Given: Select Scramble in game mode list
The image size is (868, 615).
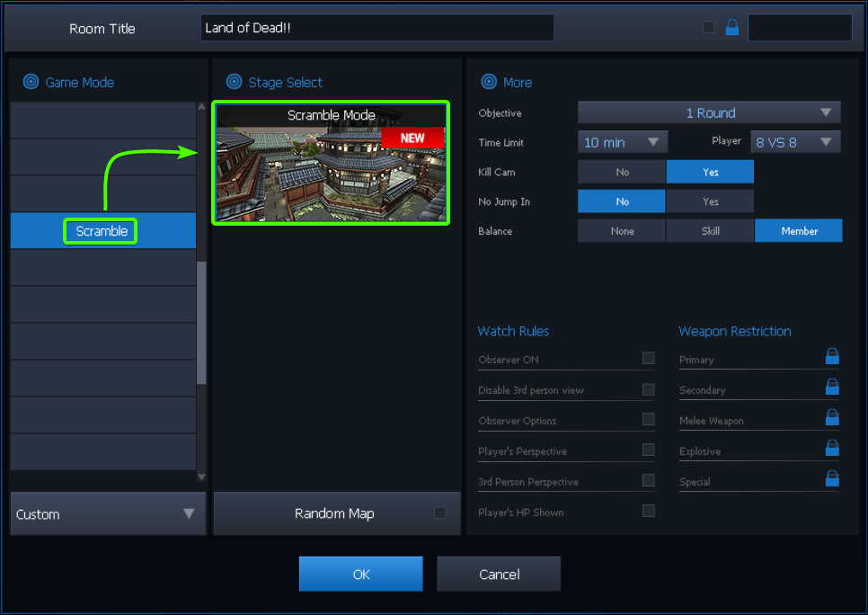Looking at the screenshot, I should [103, 230].
